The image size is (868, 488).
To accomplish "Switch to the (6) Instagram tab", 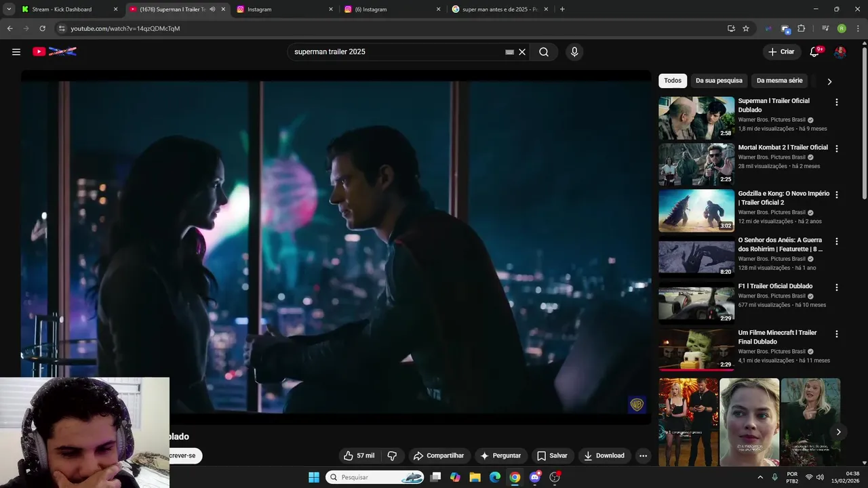I will 393,9.
